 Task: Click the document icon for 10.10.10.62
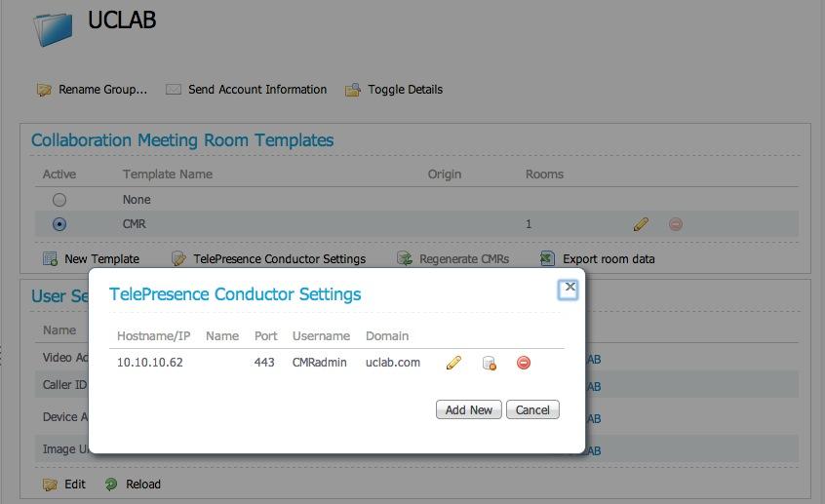coord(489,363)
